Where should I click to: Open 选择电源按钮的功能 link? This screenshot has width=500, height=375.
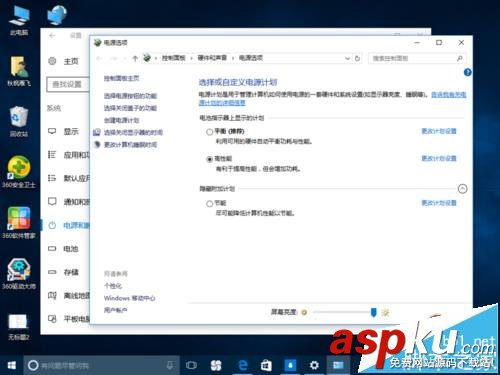point(130,96)
